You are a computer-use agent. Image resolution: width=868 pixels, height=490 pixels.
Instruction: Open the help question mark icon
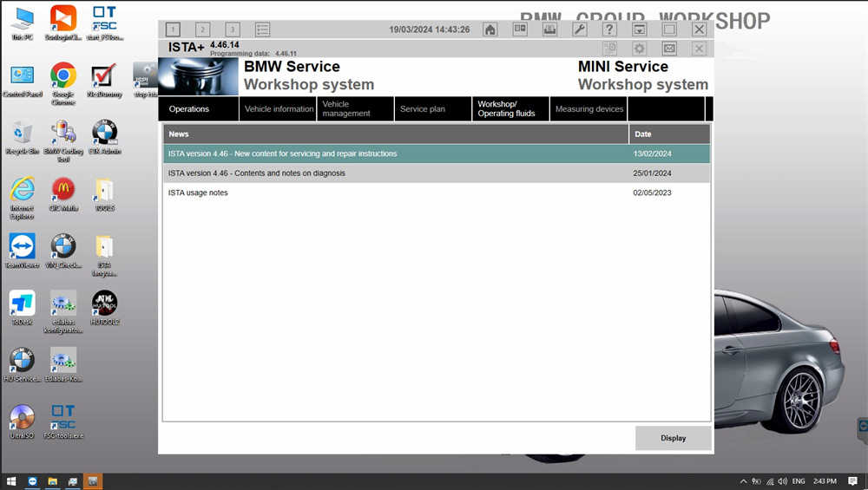click(609, 29)
